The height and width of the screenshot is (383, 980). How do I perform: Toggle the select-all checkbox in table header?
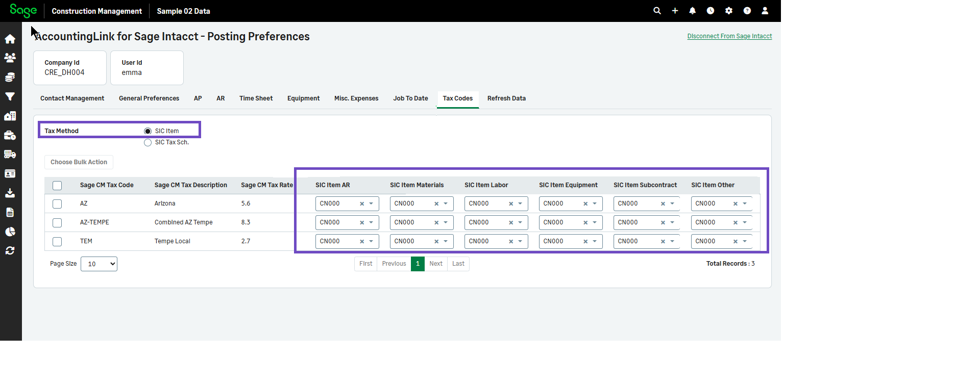57,186
